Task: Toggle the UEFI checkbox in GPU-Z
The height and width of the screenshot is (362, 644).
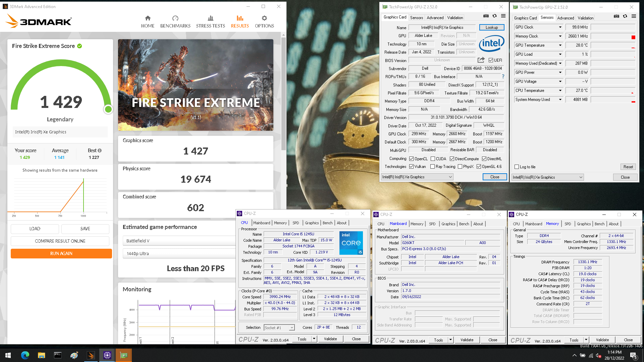Action: 491,60
